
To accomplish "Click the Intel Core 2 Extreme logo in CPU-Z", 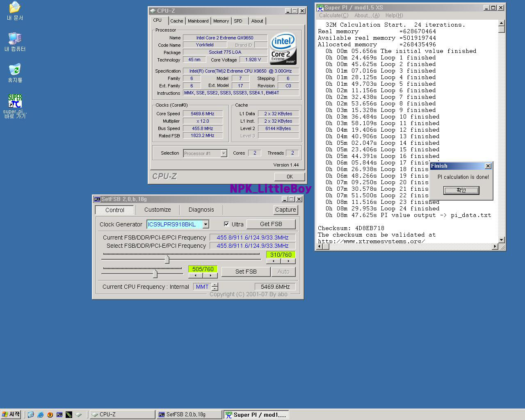I will [283, 48].
